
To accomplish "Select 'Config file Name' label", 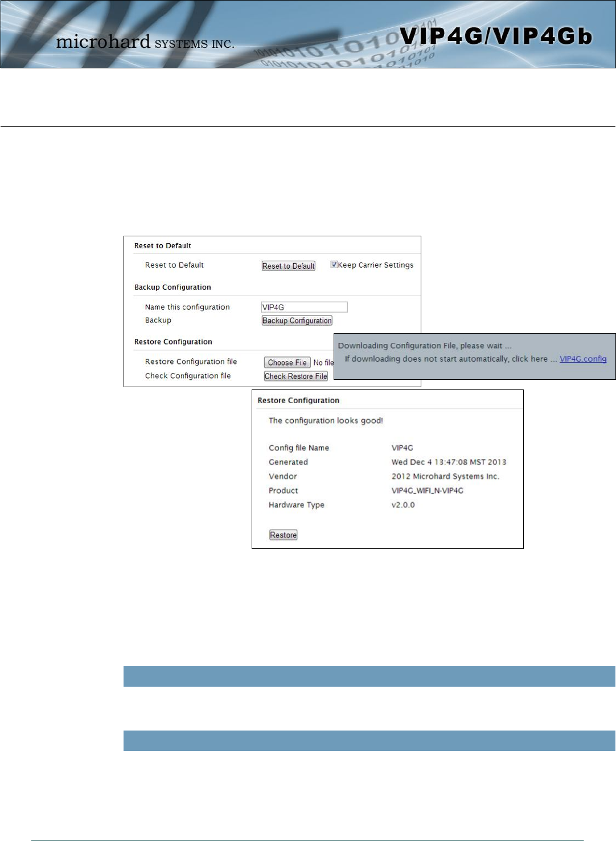I will [299, 448].
